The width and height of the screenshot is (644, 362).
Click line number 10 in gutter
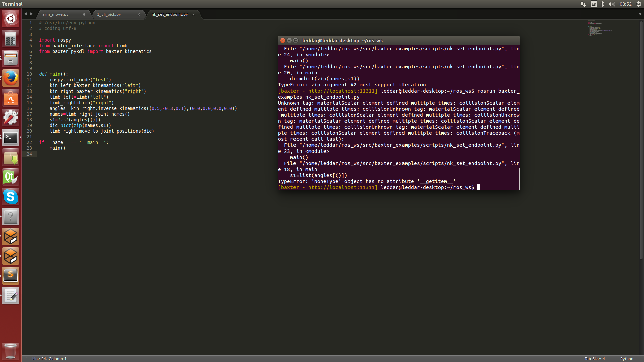tap(29, 74)
